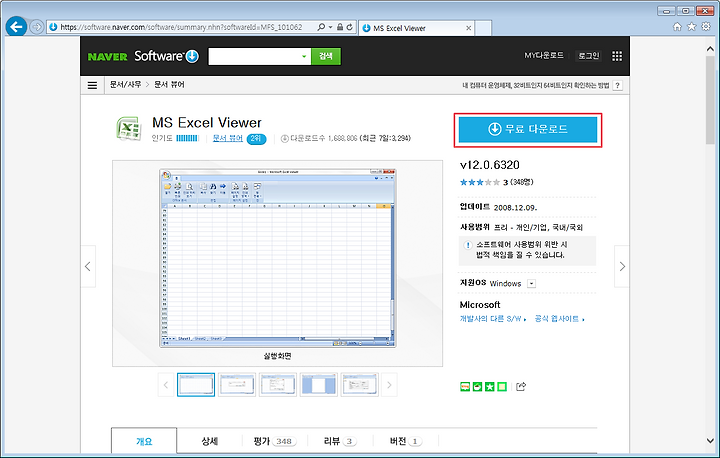Select the fourth screenshot thumbnail
The height and width of the screenshot is (458, 720).
319,384
